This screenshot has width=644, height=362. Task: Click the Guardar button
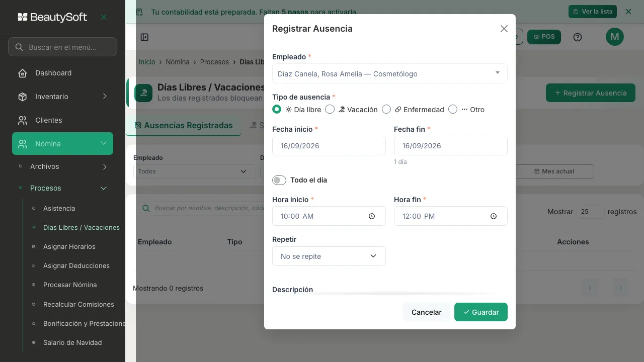click(481, 312)
